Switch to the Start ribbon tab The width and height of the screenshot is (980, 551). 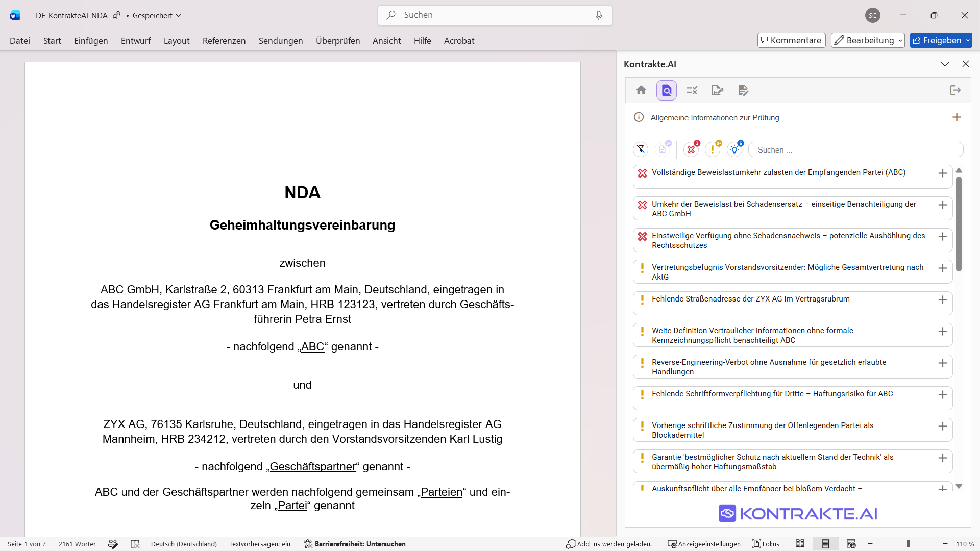[x=52, y=41]
